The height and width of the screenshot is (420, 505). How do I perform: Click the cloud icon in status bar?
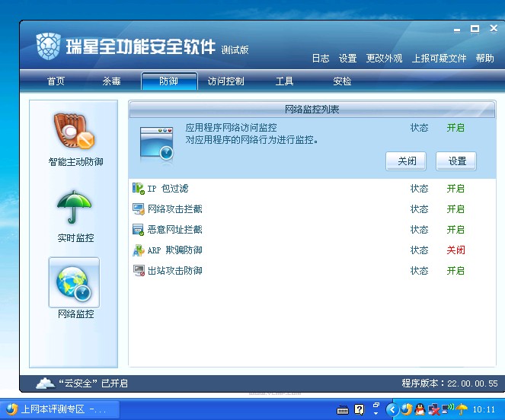coord(45,383)
